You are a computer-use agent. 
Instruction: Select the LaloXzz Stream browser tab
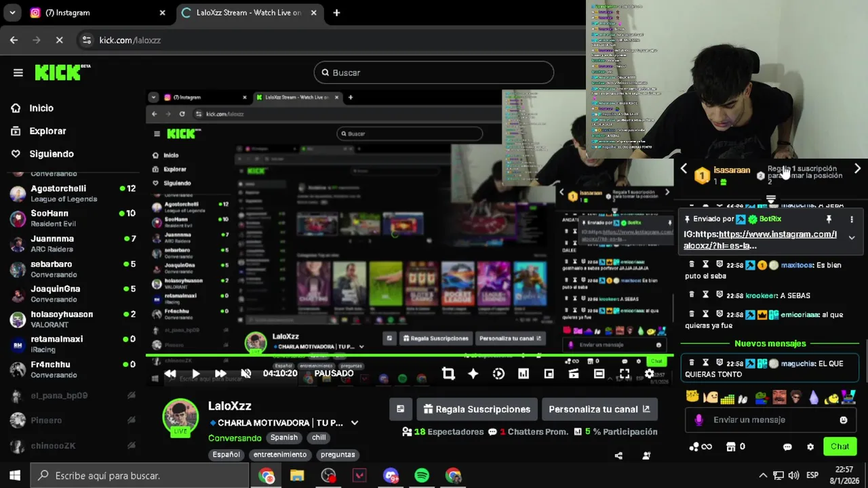click(x=248, y=13)
